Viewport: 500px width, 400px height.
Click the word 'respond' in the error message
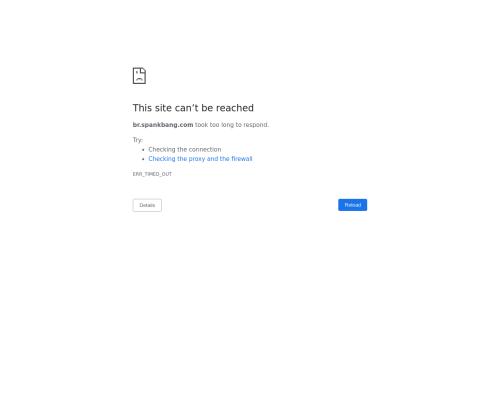(256, 125)
